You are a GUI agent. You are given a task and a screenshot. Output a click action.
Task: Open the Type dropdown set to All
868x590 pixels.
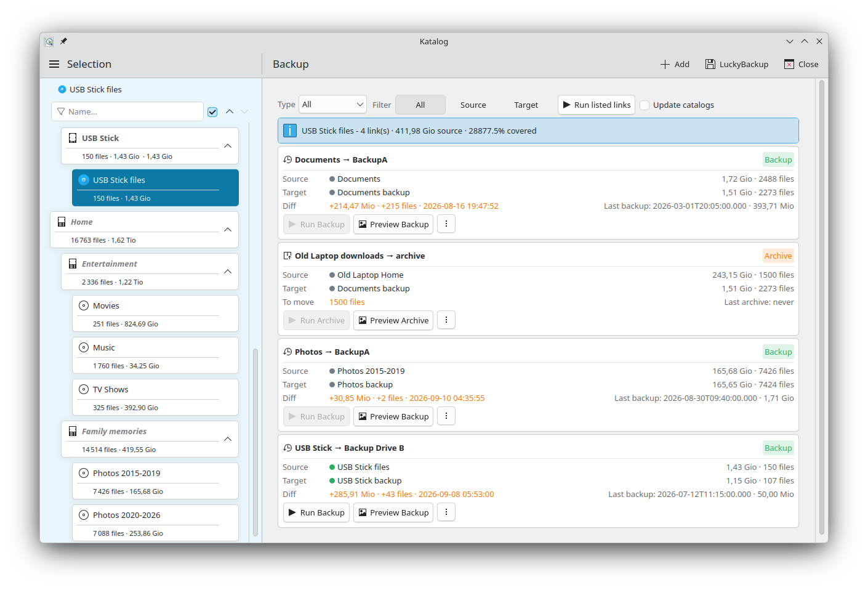332,104
